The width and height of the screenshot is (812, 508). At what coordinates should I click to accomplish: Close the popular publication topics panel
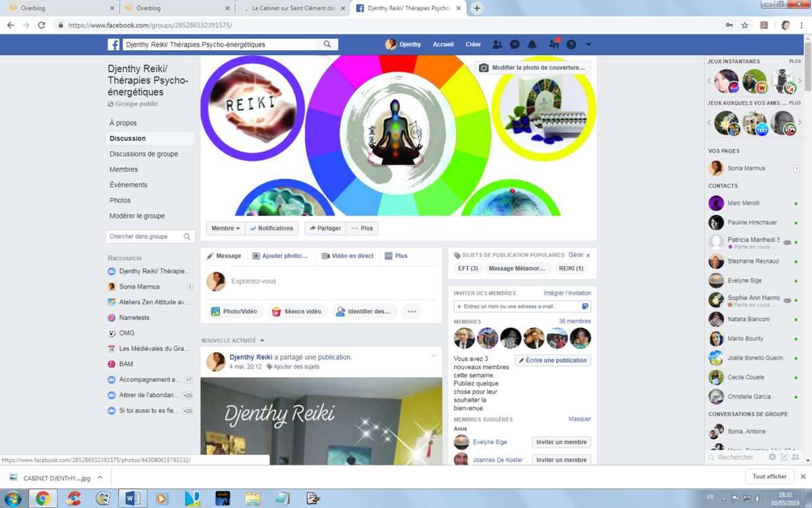pyautogui.click(x=588, y=255)
